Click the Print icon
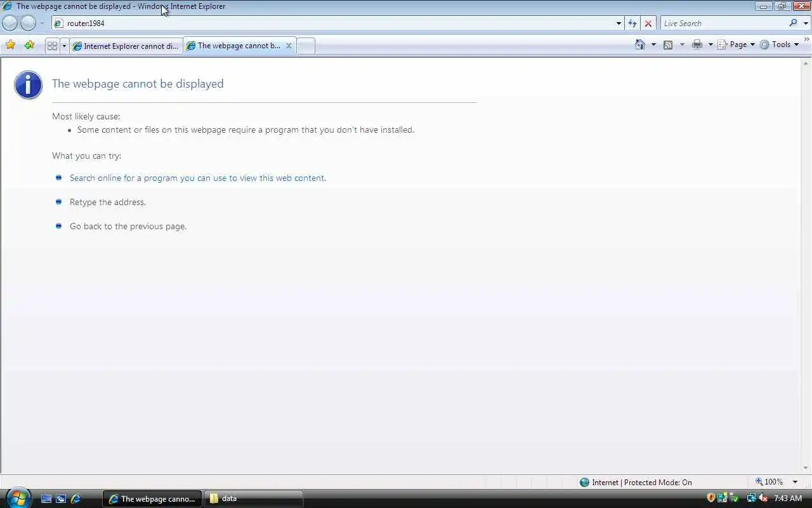 tap(697, 44)
